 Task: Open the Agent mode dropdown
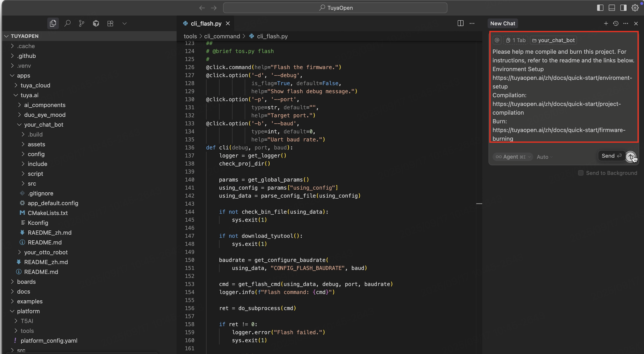pyautogui.click(x=513, y=157)
